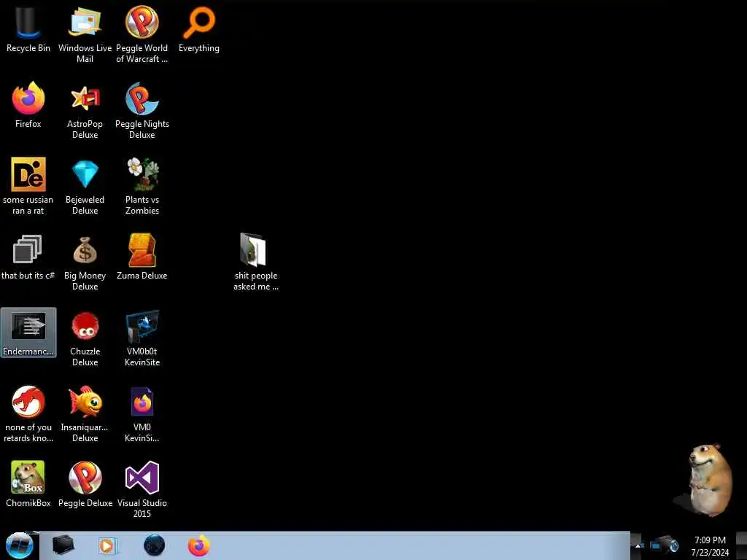Image resolution: width=747 pixels, height=560 pixels.
Task: Select the 'that but its c#' icon
Action: (x=28, y=257)
